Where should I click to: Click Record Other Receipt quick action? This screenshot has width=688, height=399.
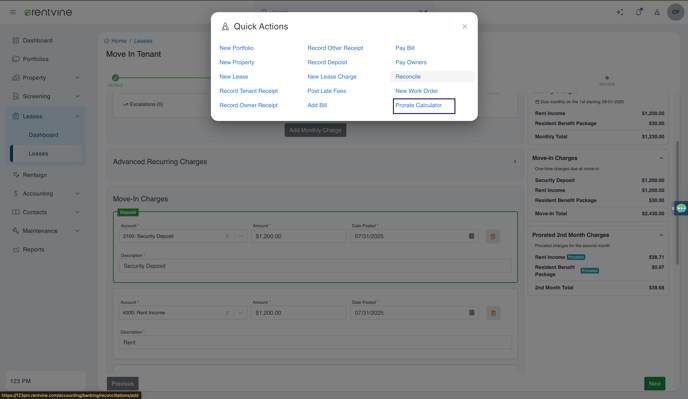point(335,48)
